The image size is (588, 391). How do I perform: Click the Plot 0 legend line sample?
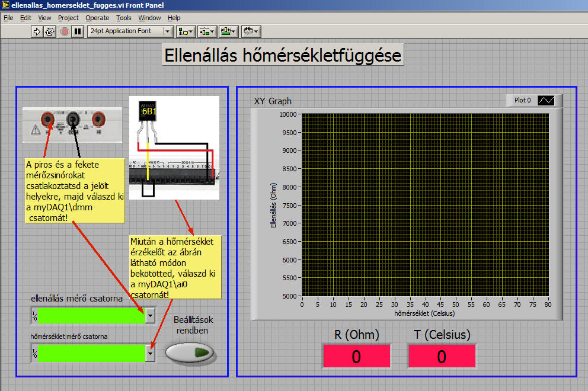[x=545, y=101]
